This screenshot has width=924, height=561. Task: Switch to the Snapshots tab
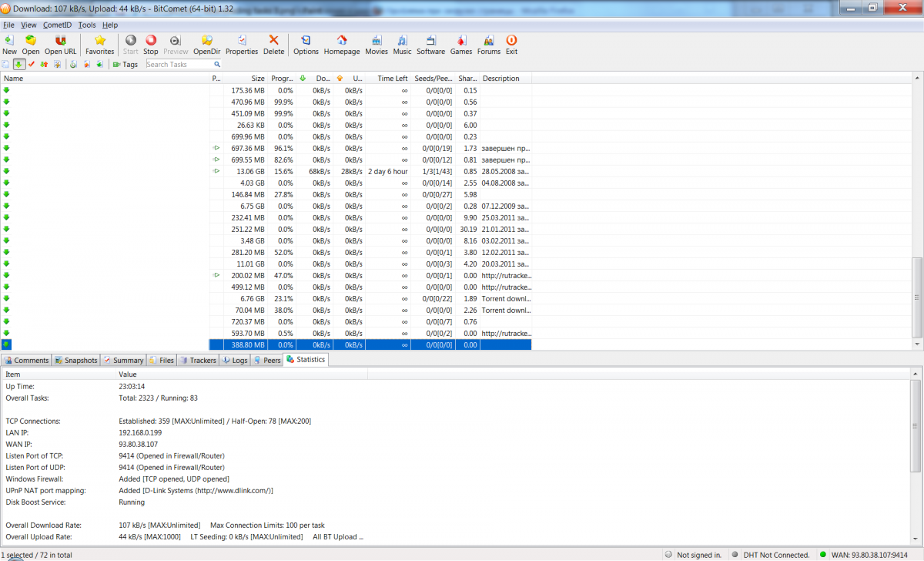coord(75,360)
